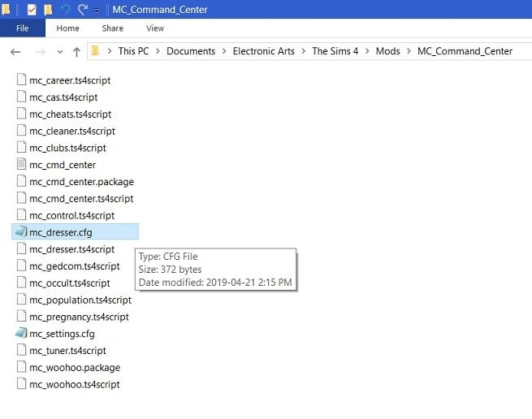Select the mc_occult.ts4script file name
Screen dimensions: 532x419
coord(70,283)
